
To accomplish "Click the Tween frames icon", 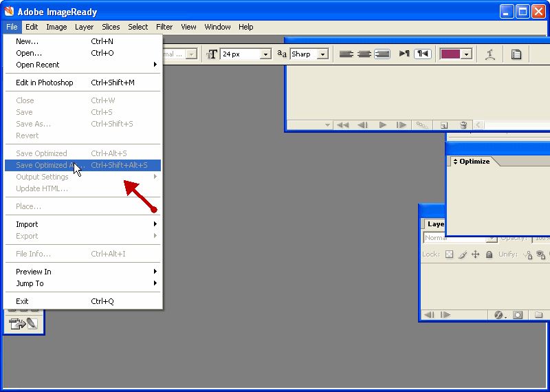I will tap(422, 125).
